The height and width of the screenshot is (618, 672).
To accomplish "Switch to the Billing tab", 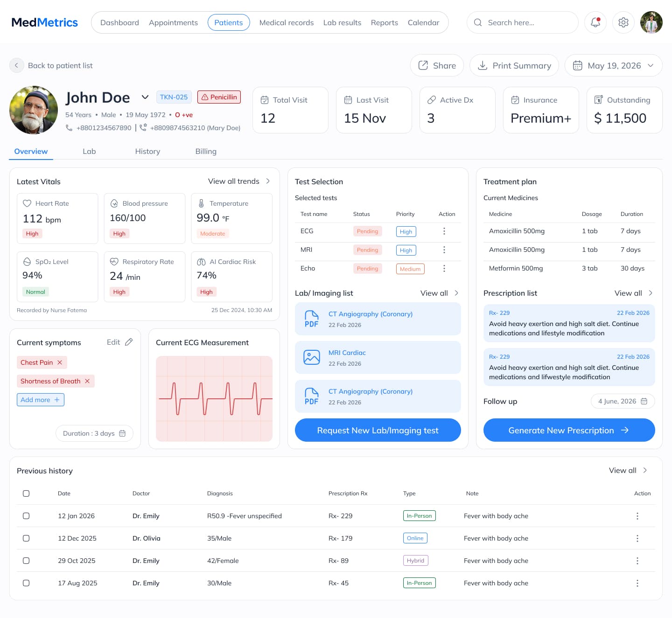I will click(x=206, y=151).
